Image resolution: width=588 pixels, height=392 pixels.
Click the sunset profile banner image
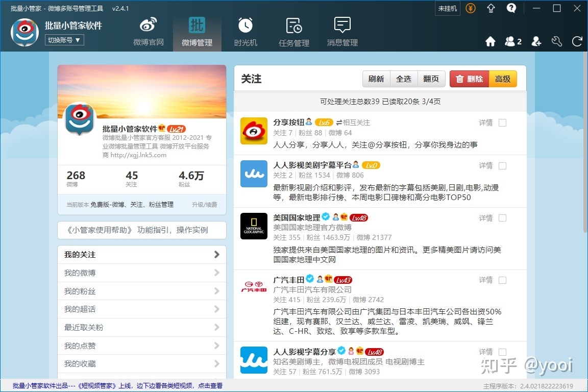(x=142, y=92)
